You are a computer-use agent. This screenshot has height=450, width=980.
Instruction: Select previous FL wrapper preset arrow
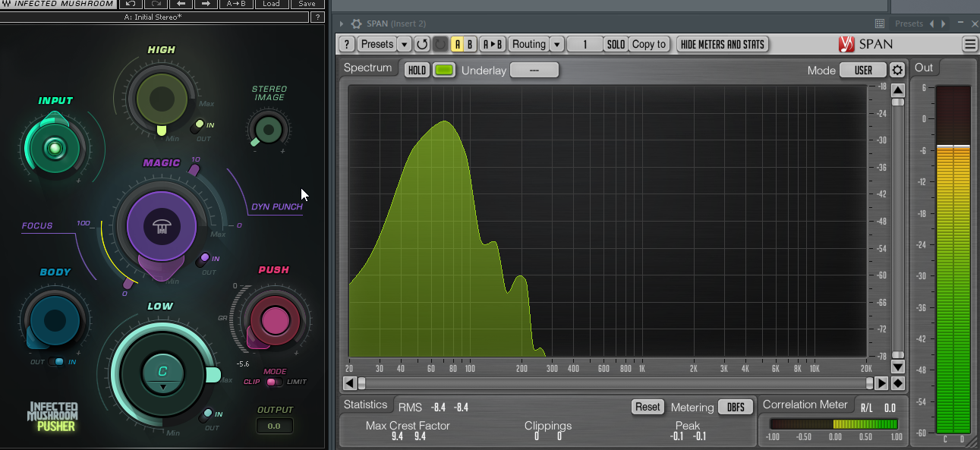point(933,24)
